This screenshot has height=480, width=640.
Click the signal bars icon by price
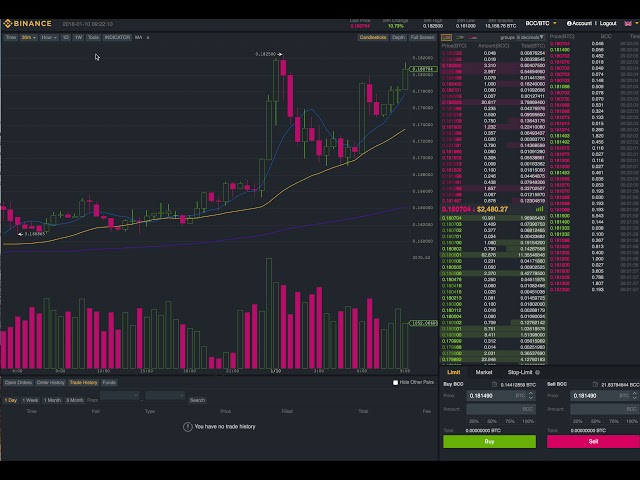pyautogui.click(x=540, y=209)
